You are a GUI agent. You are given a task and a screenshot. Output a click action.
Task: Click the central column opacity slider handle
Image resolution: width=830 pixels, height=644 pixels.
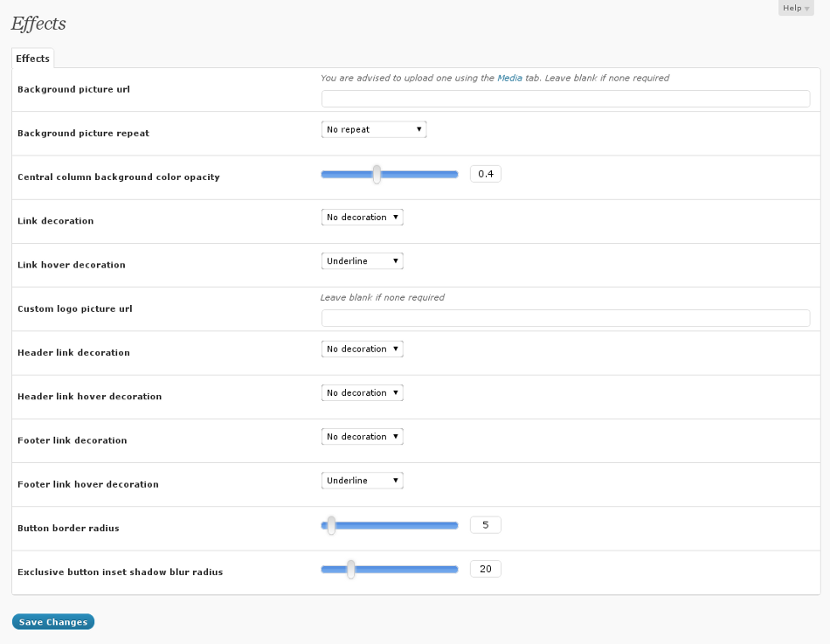pyautogui.click(x=377, y=174)
